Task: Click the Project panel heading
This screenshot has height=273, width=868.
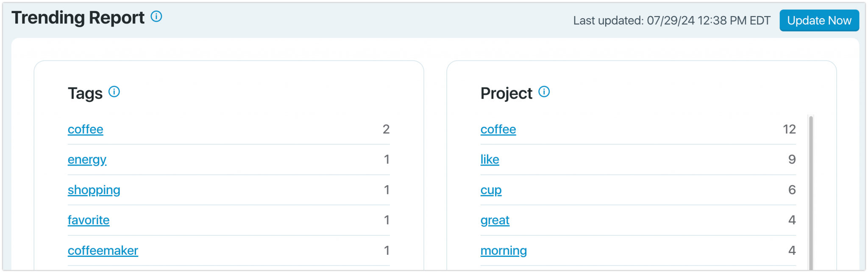Action: click(506, 93)
